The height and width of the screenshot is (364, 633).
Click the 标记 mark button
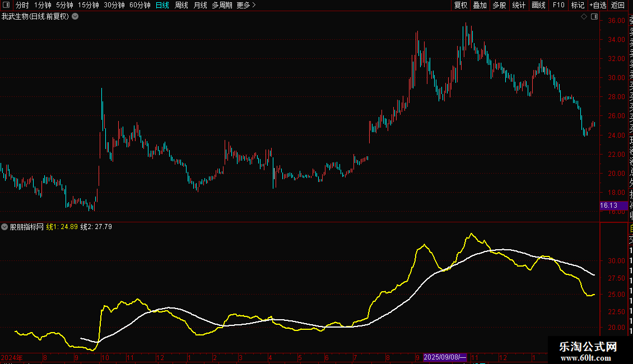pos(578,5)
